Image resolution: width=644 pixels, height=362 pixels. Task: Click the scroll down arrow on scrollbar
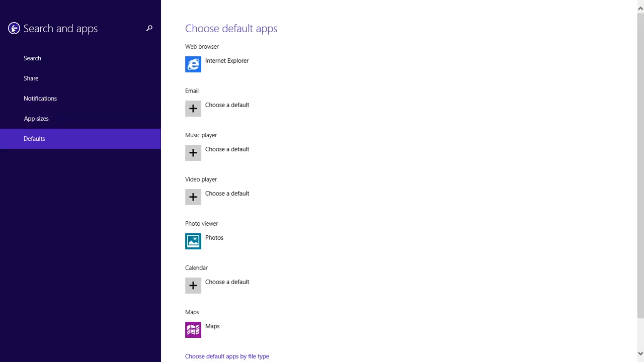click(x=640, y=353)
